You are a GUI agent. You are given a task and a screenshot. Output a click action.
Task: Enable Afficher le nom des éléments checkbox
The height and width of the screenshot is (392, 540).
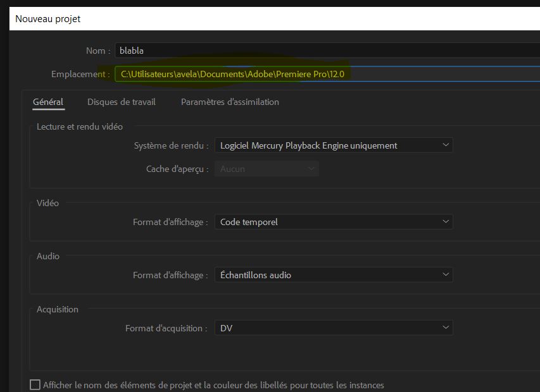(35, 385)
